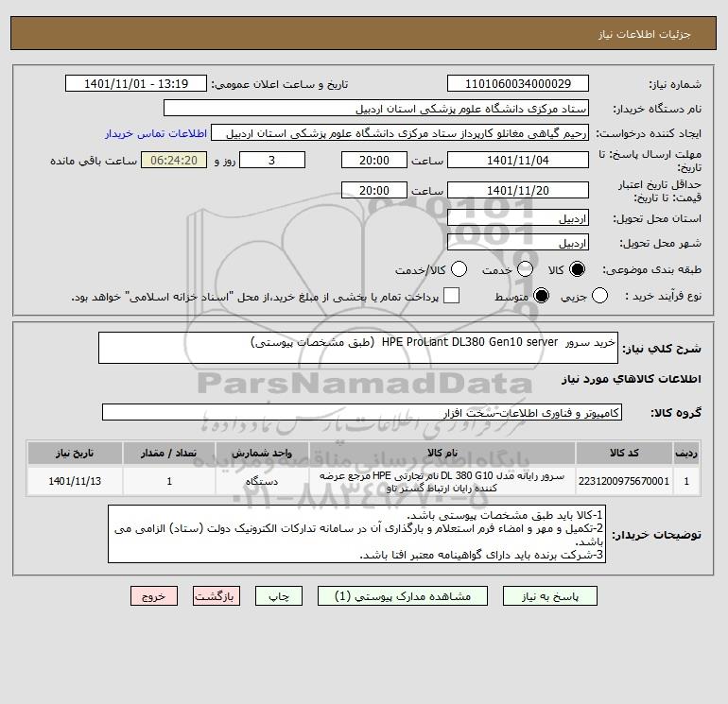Screen dimensions: 728x704
Task: Click the need date cell 1401/11/13
Action: [75, 481]
